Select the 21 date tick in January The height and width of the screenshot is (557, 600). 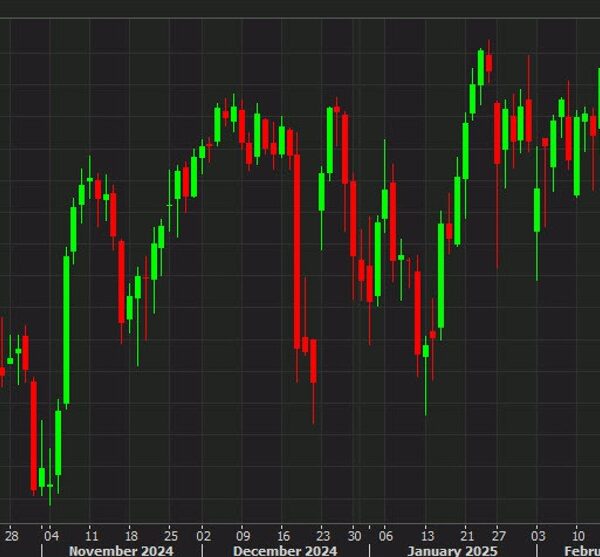click(468, 534)
